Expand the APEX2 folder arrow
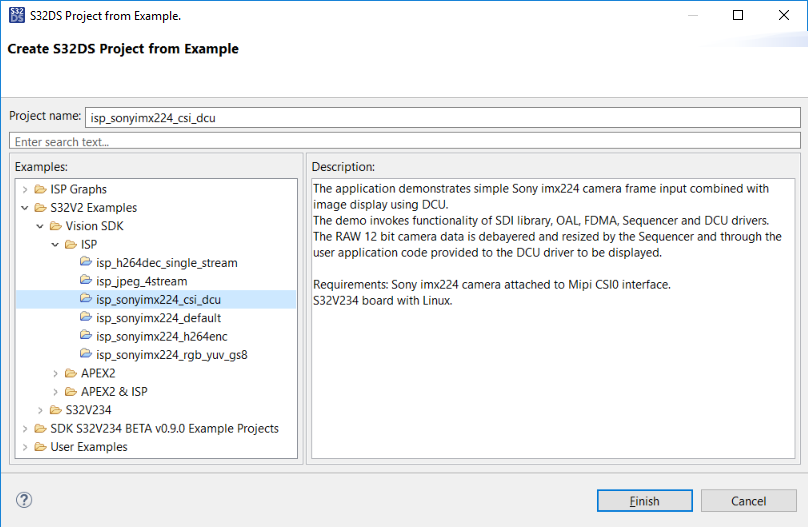The height and width of the screenshot is (527, 808). 55,374
